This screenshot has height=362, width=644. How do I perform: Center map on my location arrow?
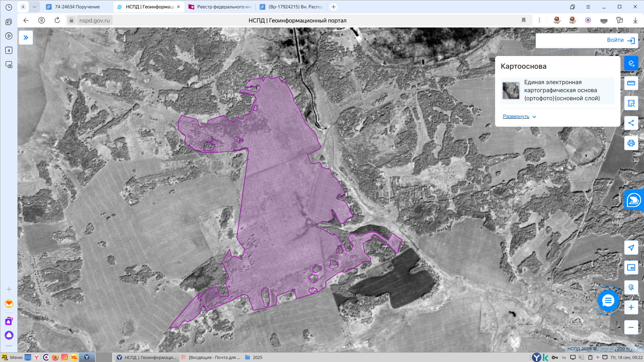click(x=631, y=248)
